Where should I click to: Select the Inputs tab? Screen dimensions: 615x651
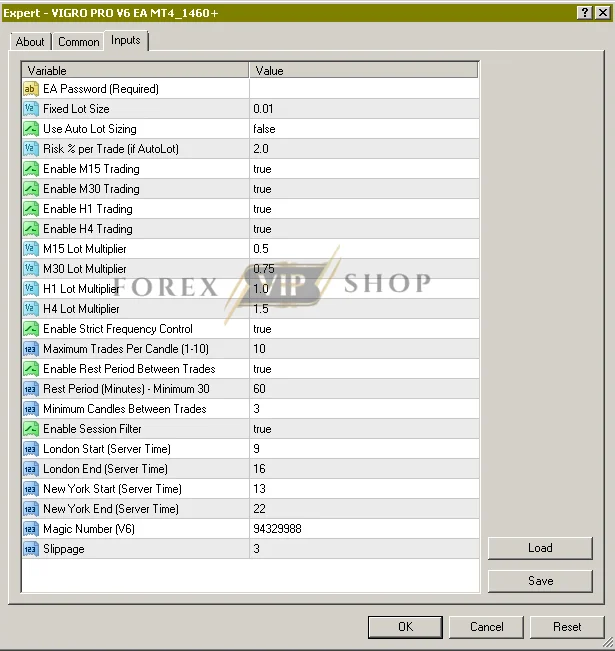[126, 40]
